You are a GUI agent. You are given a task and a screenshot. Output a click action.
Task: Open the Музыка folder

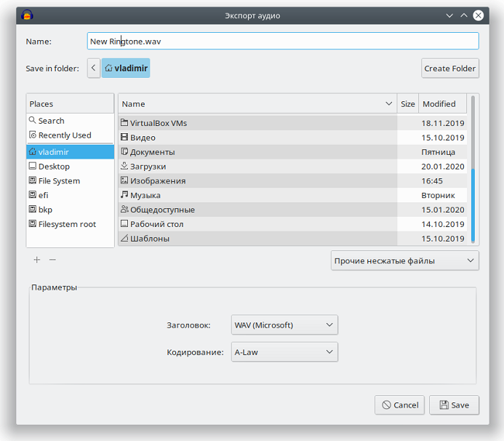(x=145, y=195)
